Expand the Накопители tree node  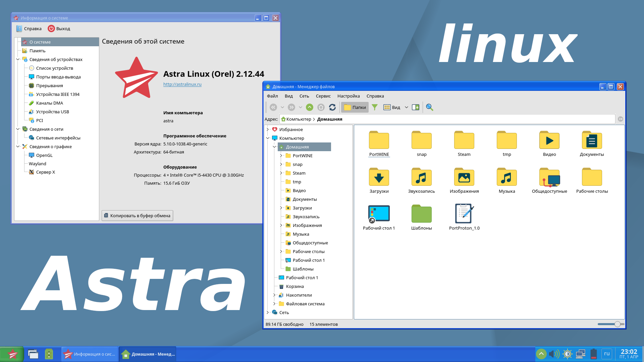click(x=274, y=295)
